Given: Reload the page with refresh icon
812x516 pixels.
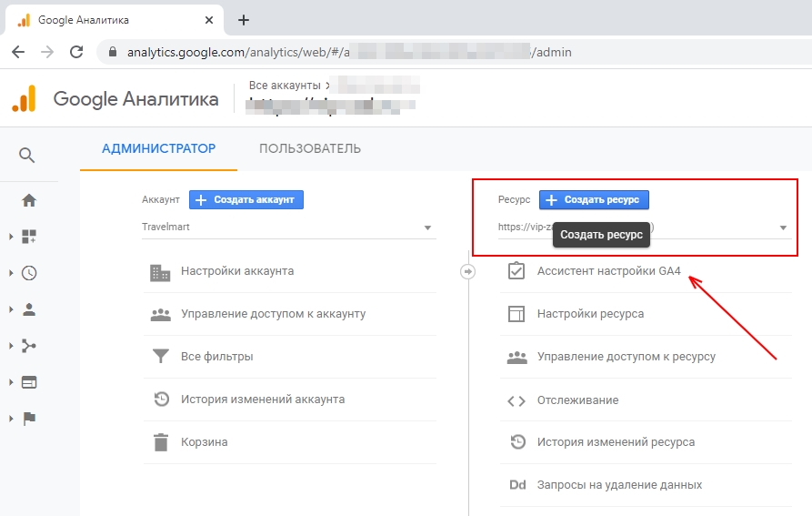Looking at the screenshot, I should coord(76,52).
